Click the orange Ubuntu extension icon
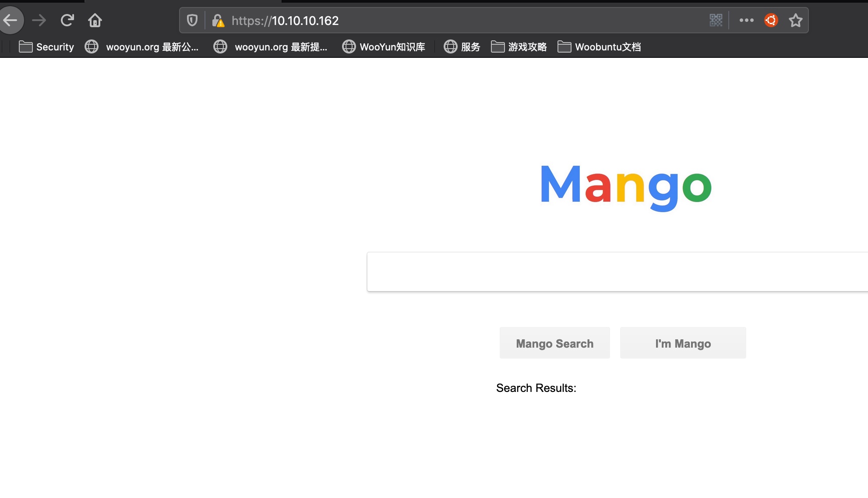 (x=771, y=20)
